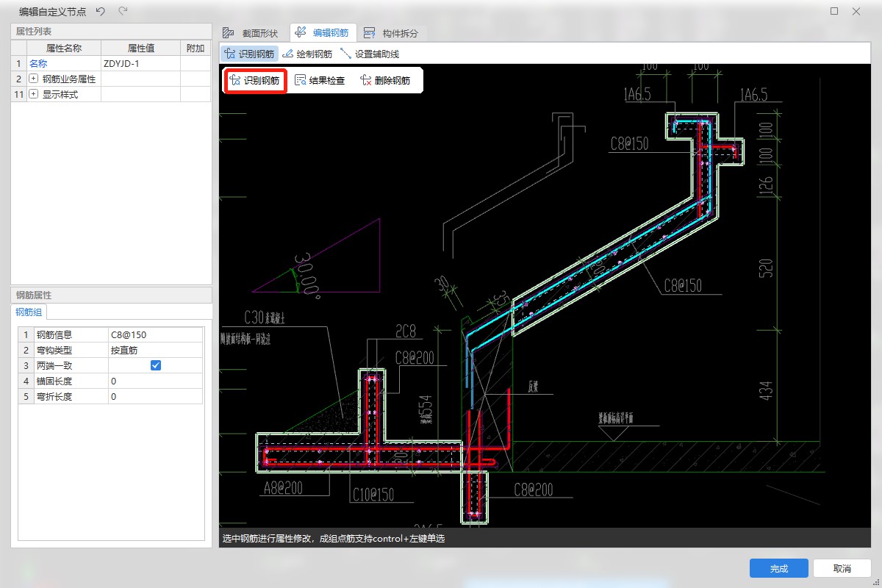Click the 完成 button
The width and height of the screenshot is (882, 588).
(x=778, y=568)
